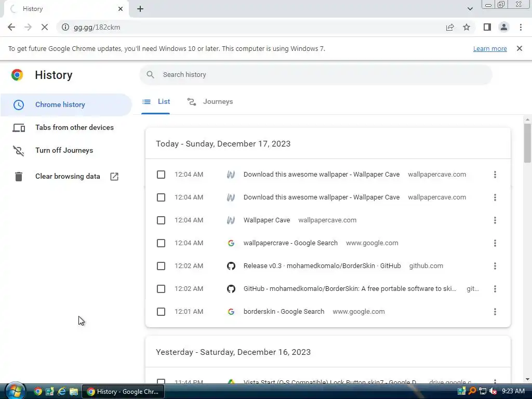Open Clear browsing data
The width and height of the screenshot is (532, 399).
[x=68, y=177]
